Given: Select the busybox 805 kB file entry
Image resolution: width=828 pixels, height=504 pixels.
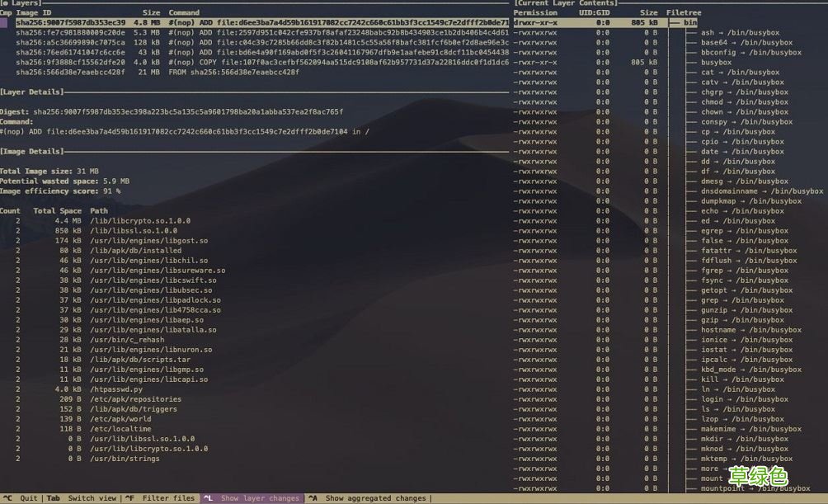Looking at the screenshot, I should coord(716,63).
